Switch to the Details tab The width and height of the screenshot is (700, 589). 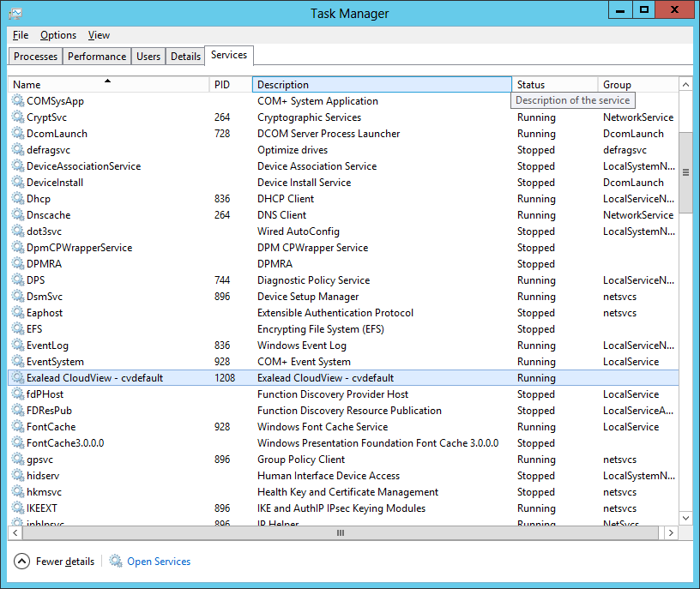click(x=185, y=57)
